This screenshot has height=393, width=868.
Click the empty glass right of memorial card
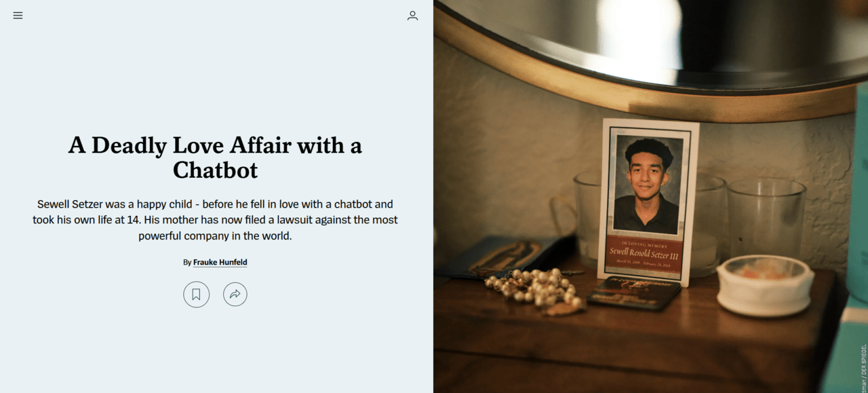[x=766, y=217]
